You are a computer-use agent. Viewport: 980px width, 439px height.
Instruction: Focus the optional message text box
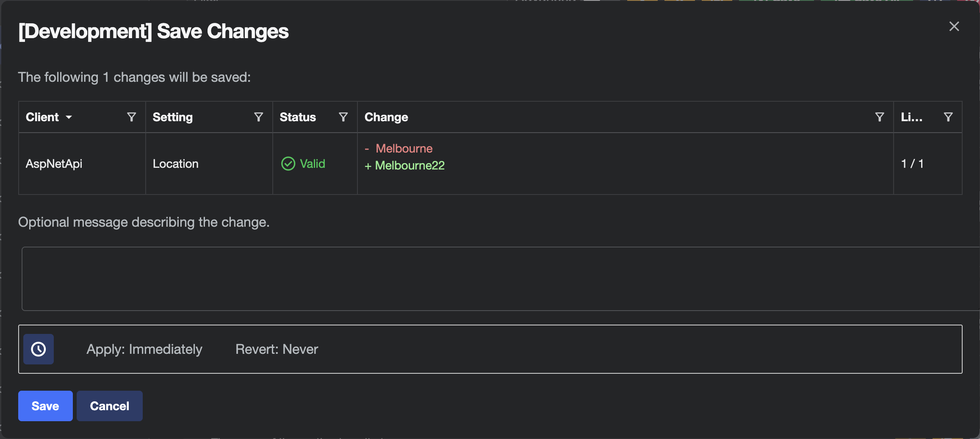(x=501, y=279)
